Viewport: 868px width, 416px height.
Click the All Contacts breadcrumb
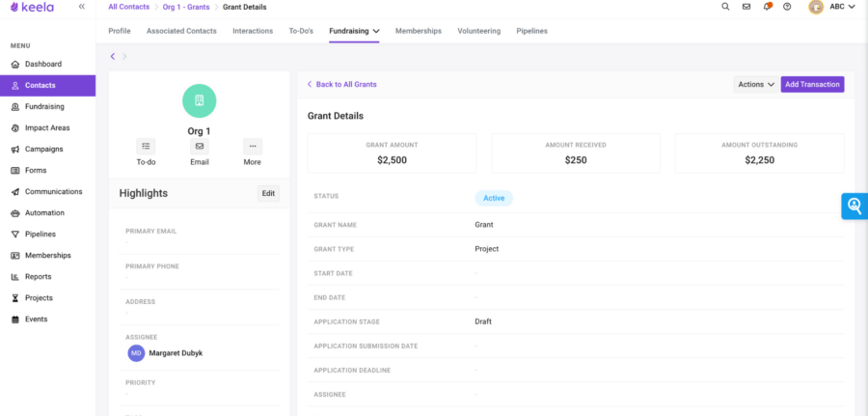click(x=128, y=7)
